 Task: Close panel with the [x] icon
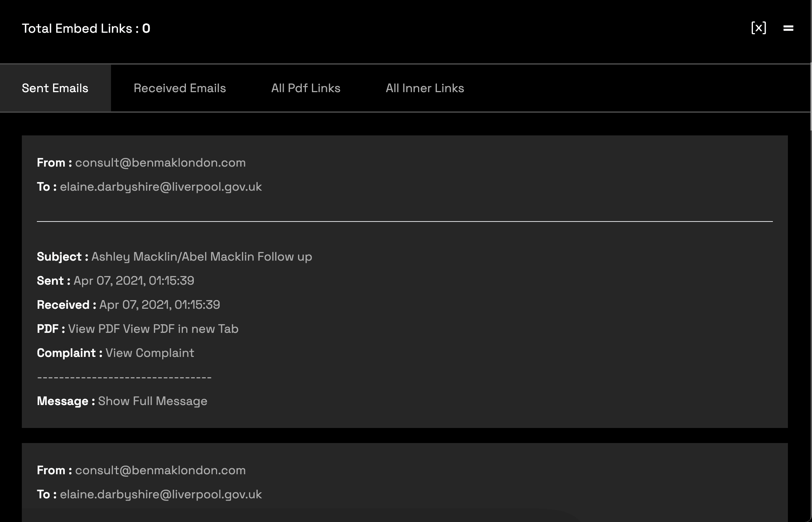coord(758,28)
